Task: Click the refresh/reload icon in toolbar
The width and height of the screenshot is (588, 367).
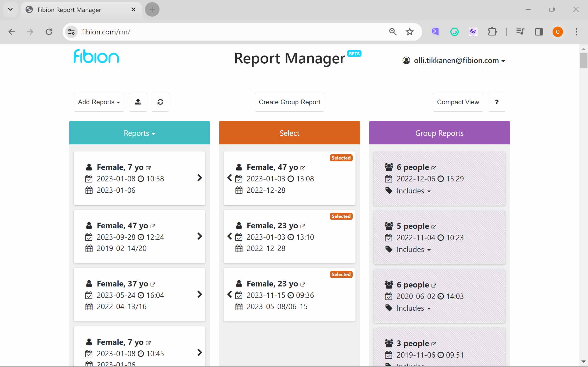Action: pyautogui.click(x=160, y=102)
